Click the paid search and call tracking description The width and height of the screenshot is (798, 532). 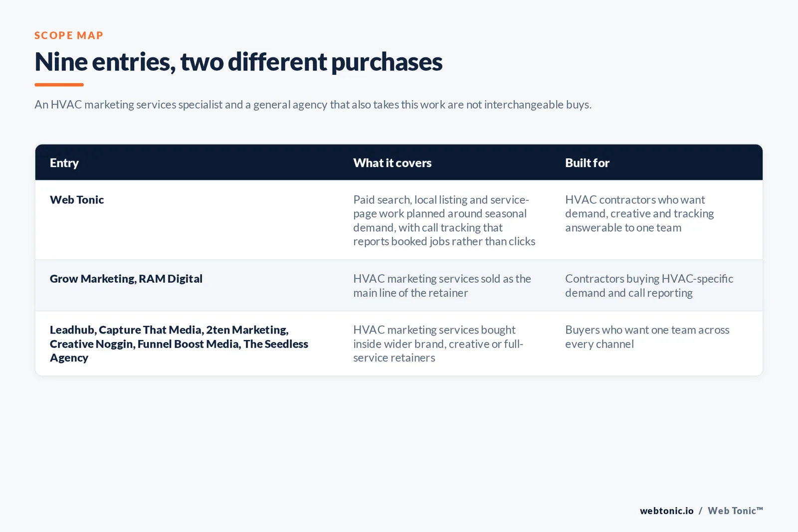pyautogui.click(x=444, y=220)
